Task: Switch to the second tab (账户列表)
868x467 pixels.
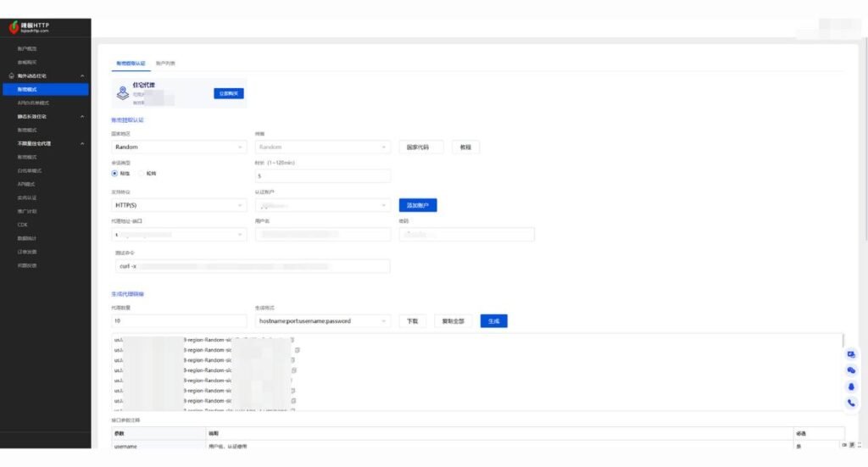Action: click(165, 64)
